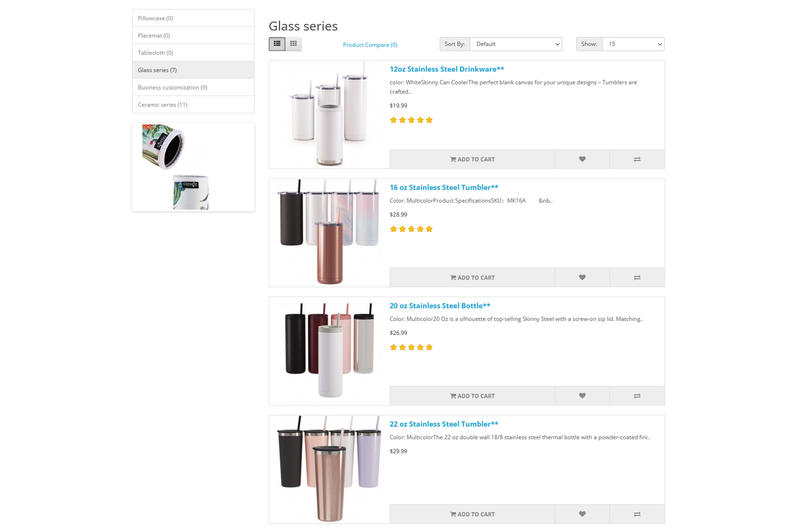Click heart icon for 16 oz Tumbler

[582, 278]
